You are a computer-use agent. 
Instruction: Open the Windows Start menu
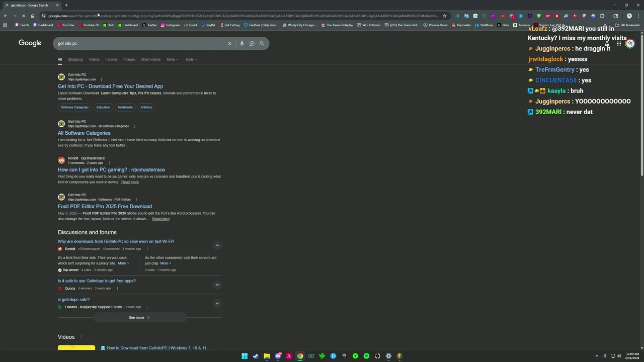point(245,356)
